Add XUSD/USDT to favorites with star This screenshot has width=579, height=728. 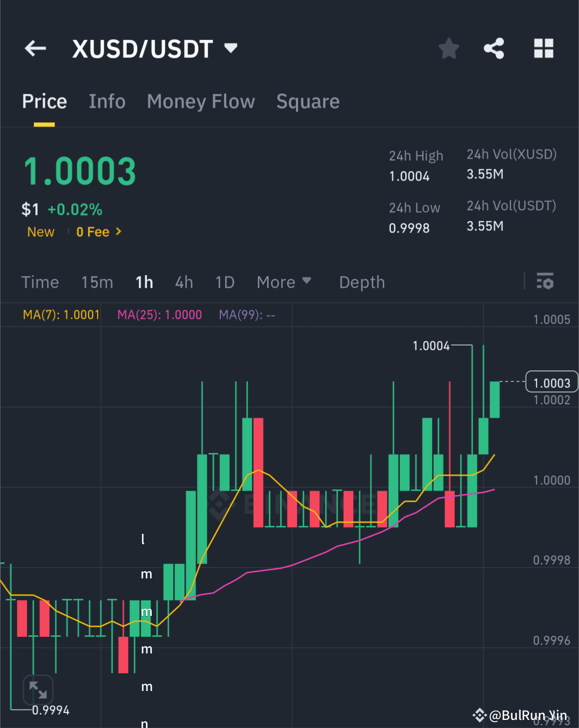[449, 49]
